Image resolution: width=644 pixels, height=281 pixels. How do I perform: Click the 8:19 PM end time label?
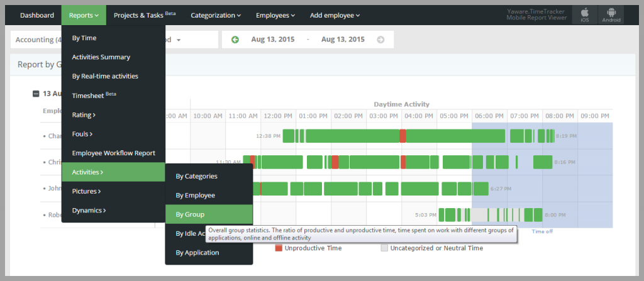pos(566,136)
